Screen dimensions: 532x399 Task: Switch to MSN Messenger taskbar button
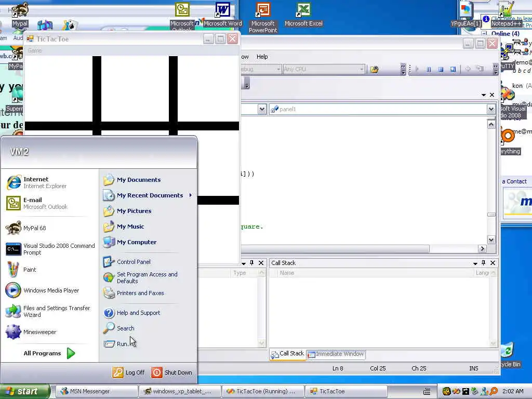(x=96, y=391)
